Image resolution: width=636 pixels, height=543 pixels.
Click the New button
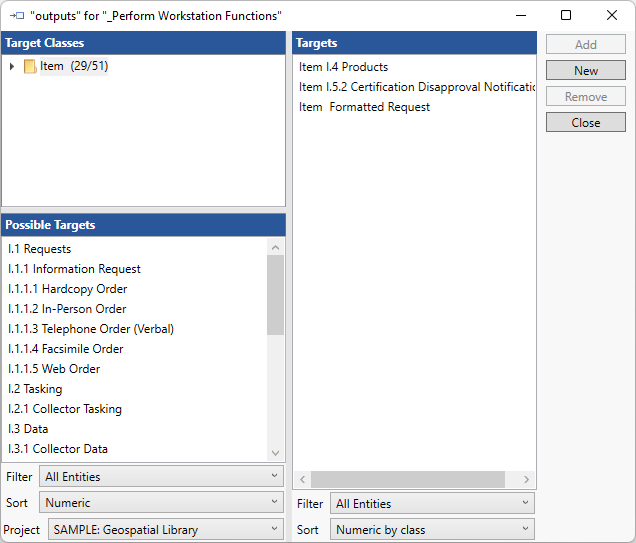click(x=586, y=71)
